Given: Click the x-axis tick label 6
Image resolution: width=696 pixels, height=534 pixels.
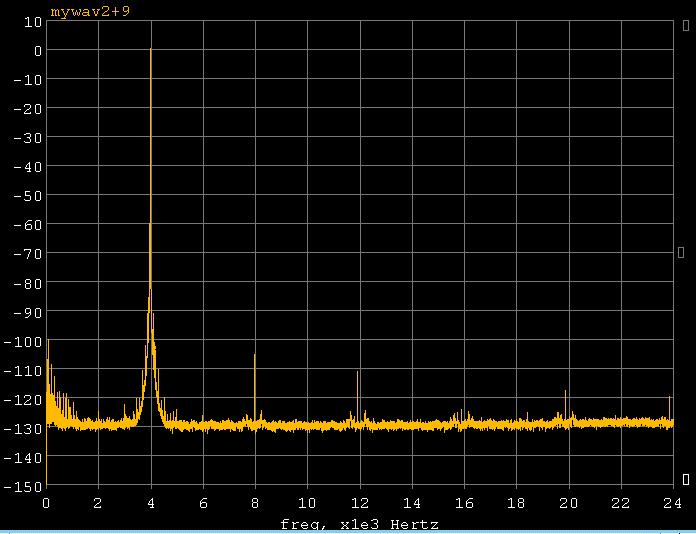Looking at the screenshot, I should pos(203,503).
